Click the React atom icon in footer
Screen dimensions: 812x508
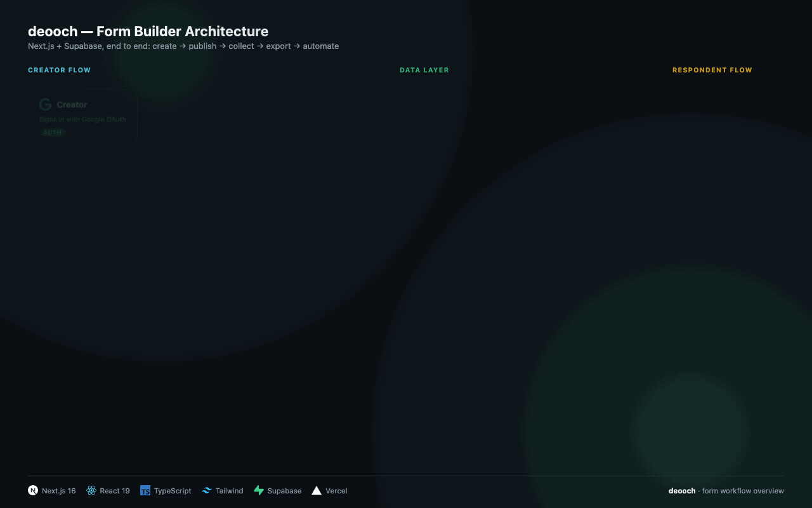pyautogui.click(x=91, y=491)
